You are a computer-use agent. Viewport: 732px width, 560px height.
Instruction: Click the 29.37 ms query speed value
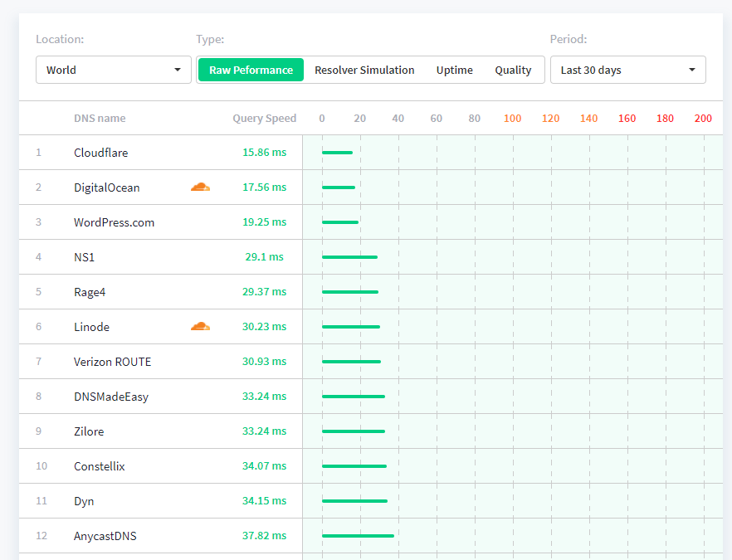264,292
